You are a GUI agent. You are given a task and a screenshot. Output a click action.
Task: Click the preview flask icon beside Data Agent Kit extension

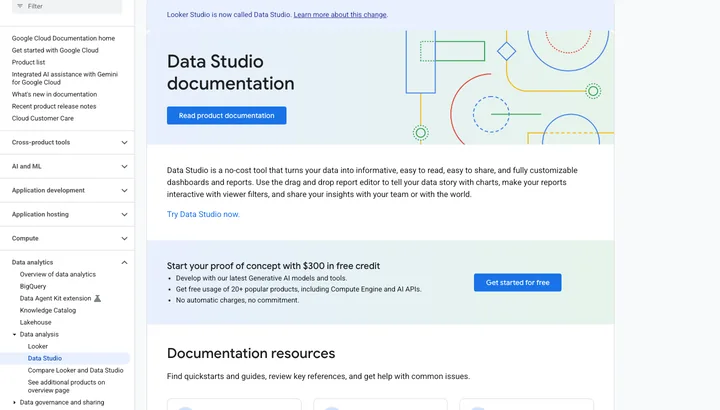(97, 298)
